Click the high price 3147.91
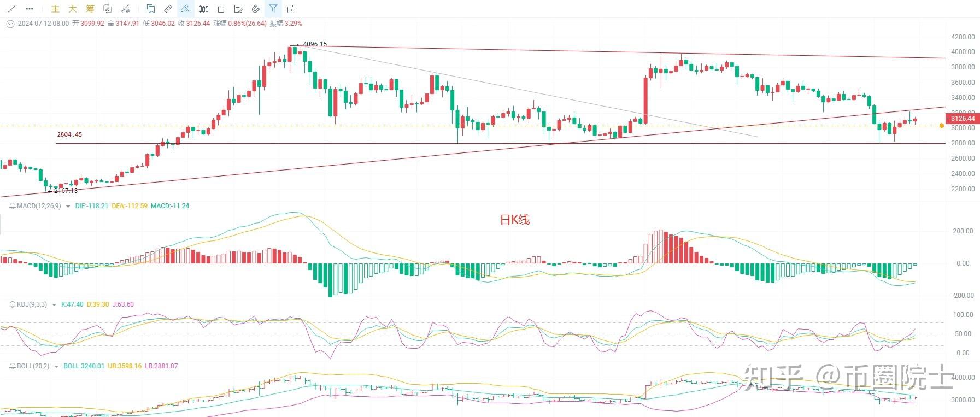Image resolution: width=980 pixels, height=417 pixels. point(127,24)
